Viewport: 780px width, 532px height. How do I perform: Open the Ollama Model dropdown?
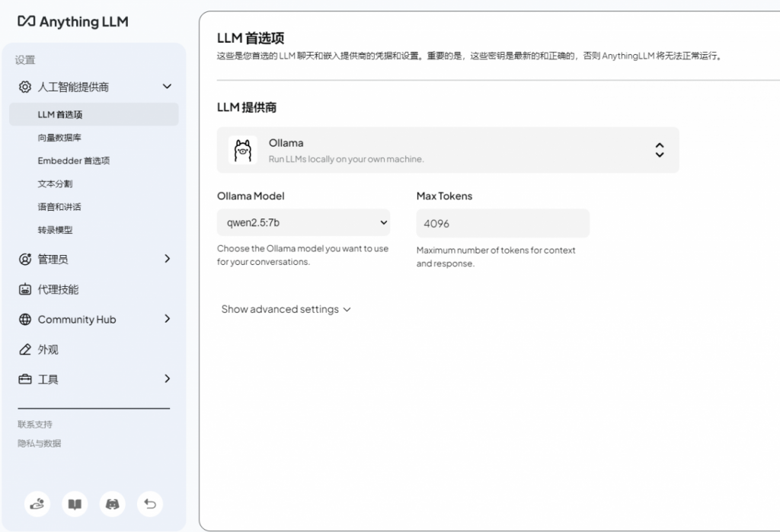(x=303, y=222)
